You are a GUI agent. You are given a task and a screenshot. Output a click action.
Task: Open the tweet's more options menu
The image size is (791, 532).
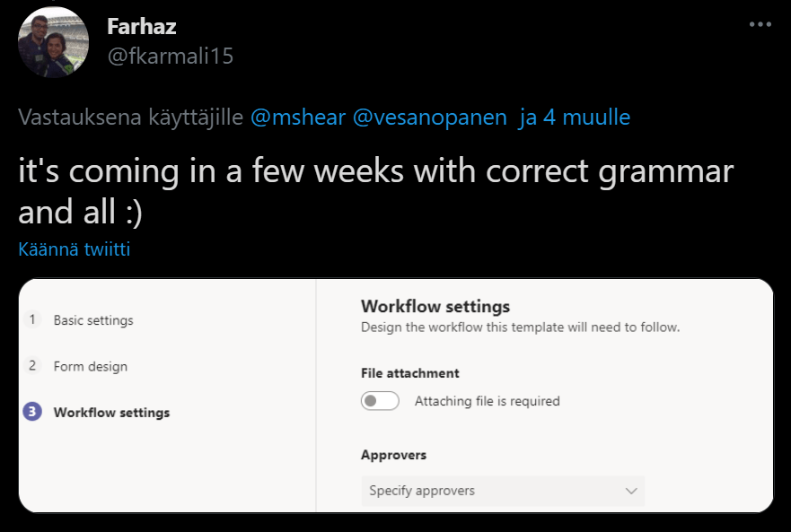click(760, 24)
